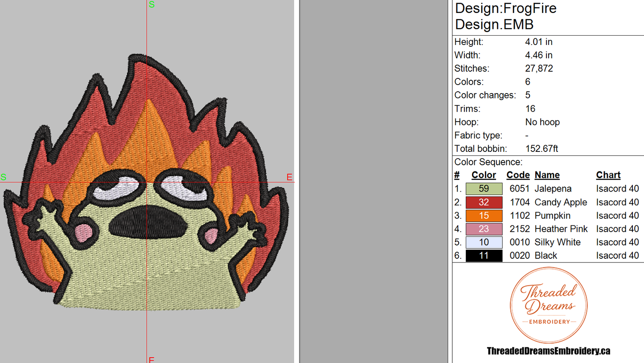Click the Color changes value '5'
Image resolution: width=644 pixels, height=363 pixels.
(528, 95)
